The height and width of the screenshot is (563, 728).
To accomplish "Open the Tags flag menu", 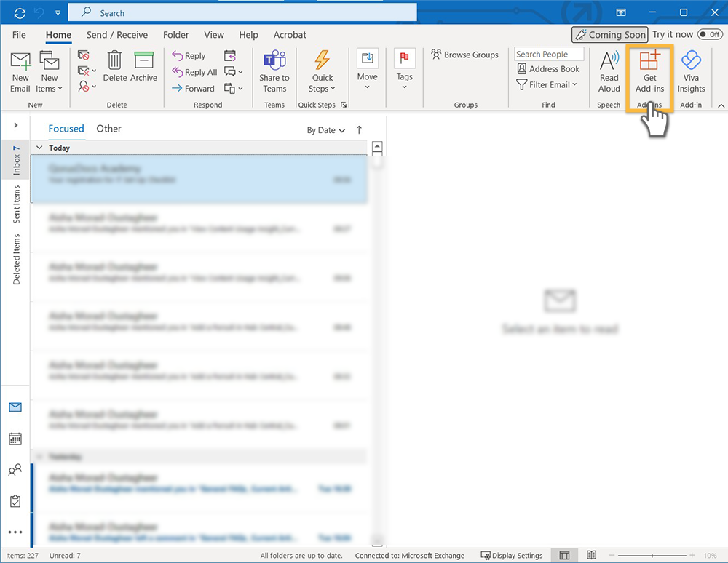I will coord(404,70).
